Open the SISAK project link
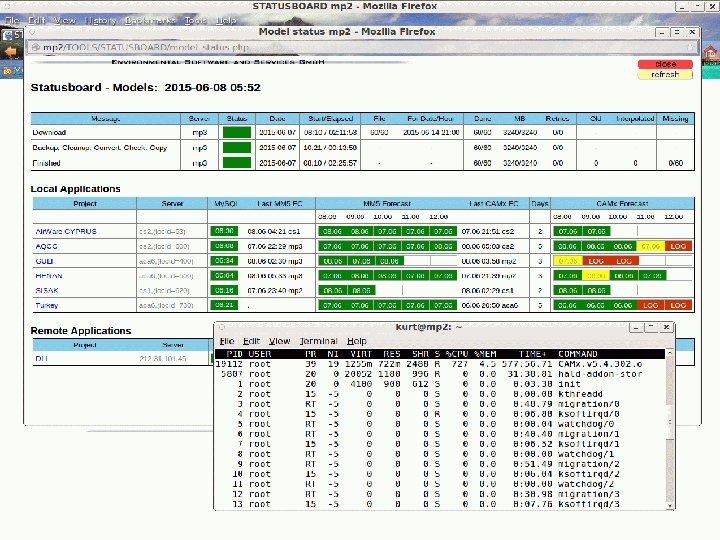This screenshot has height=540, width=720. (47, 290)
